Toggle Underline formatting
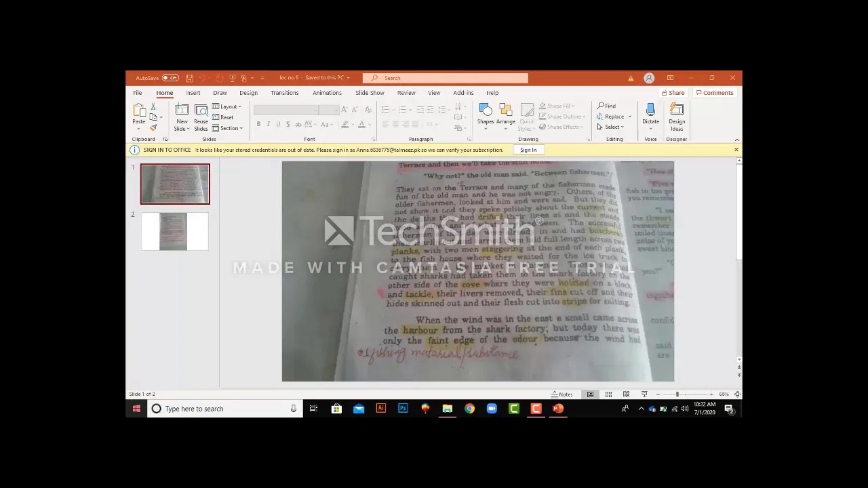 tap(278, 124)
